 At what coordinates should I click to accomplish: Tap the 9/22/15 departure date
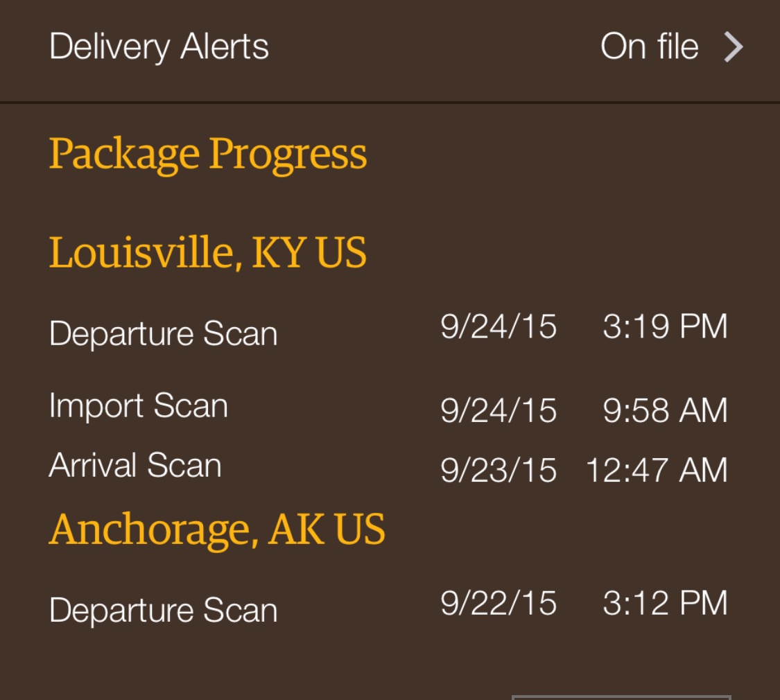point(498,603)
